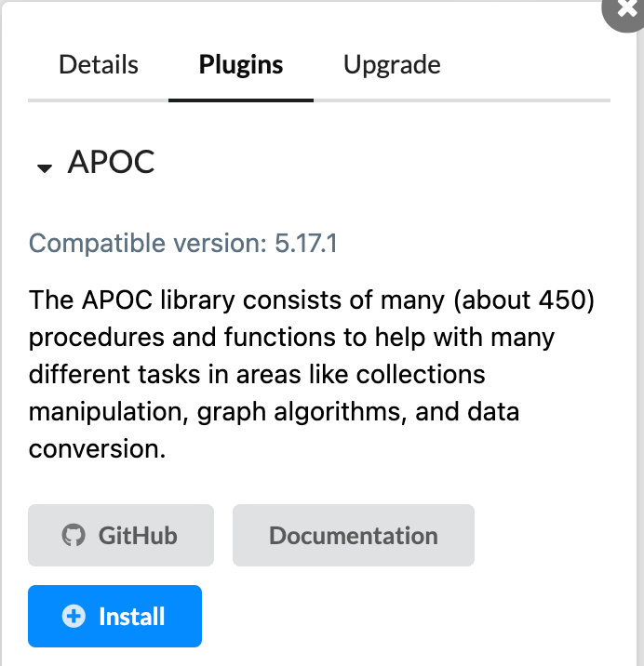Click the APOC plugin heading
The image size is (644, 666).
click(x=111, y=164)
